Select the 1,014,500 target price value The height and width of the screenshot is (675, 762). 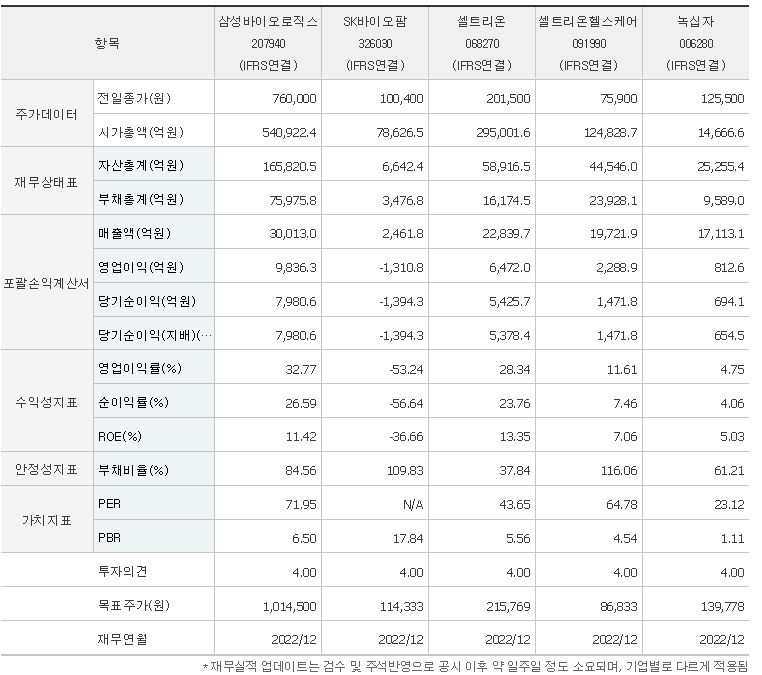coord(289,607)
